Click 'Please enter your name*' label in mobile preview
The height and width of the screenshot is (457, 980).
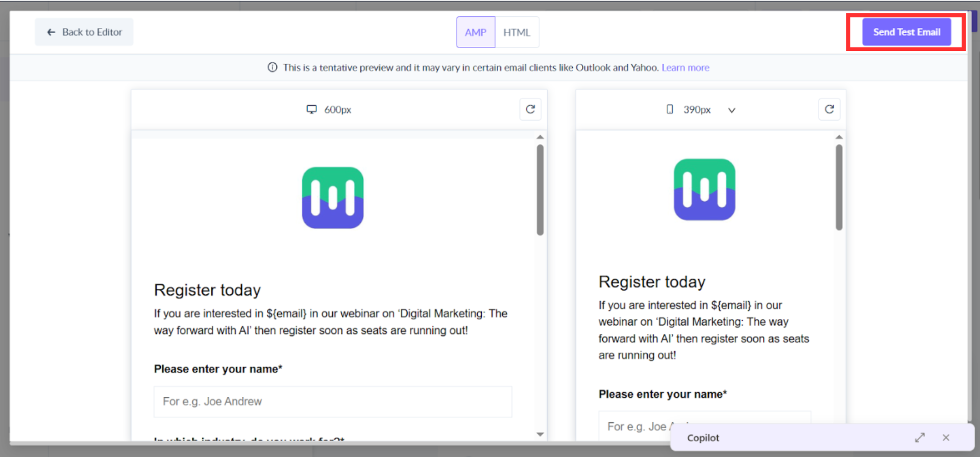663,394
